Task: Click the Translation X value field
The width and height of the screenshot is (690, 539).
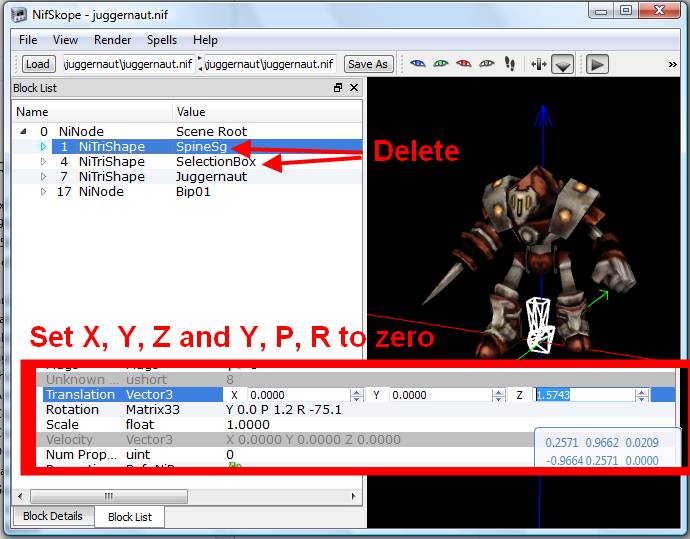Action: [299, 395]
